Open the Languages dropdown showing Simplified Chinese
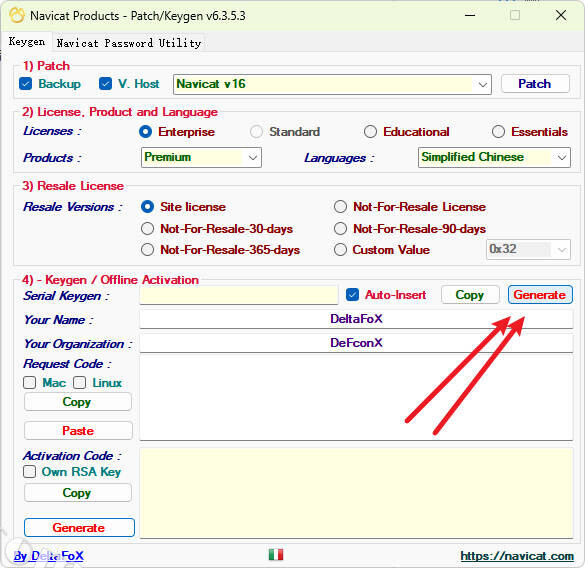The height and width of the screenshot is (568, 585). pyautogui.click(x=494, y=157)
